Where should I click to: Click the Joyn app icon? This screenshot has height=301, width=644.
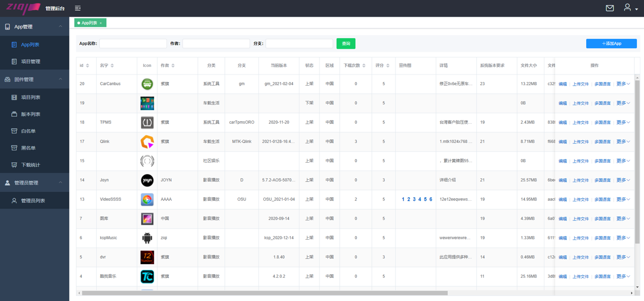pyautogui.click(x=147, y=180)
